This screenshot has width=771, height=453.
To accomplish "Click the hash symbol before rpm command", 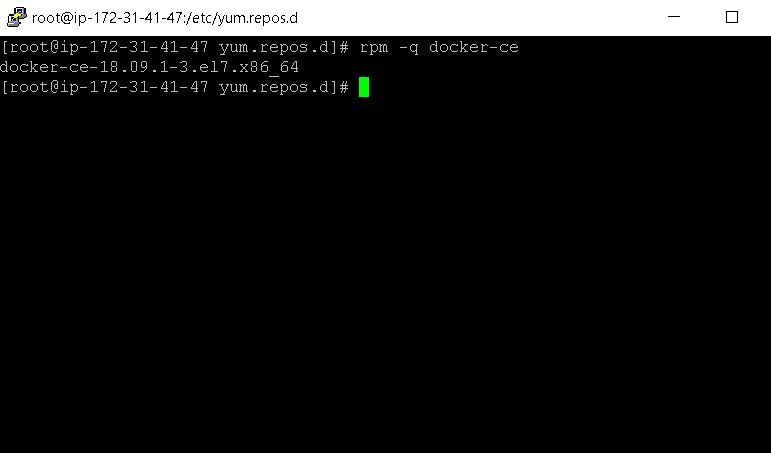I will 344,47.
